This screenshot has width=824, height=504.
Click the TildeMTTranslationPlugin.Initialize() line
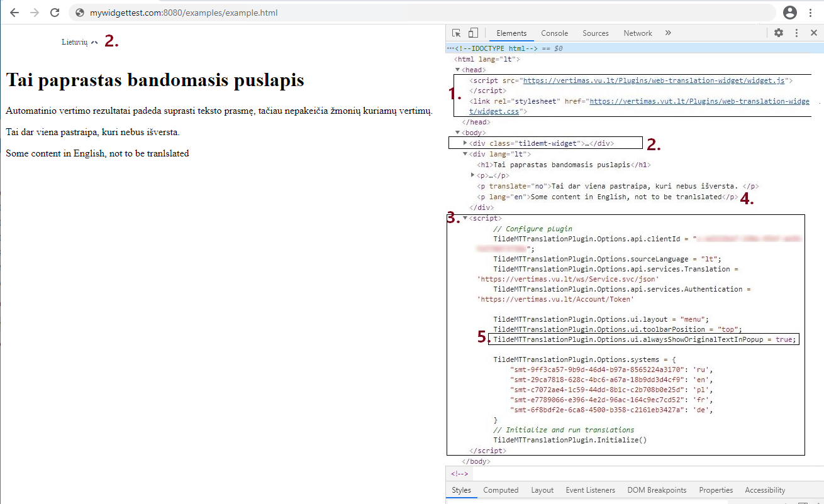tap(570, 440)
